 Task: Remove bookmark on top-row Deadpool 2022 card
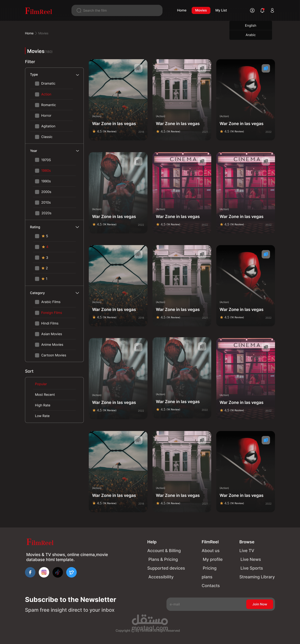[266, 68]
